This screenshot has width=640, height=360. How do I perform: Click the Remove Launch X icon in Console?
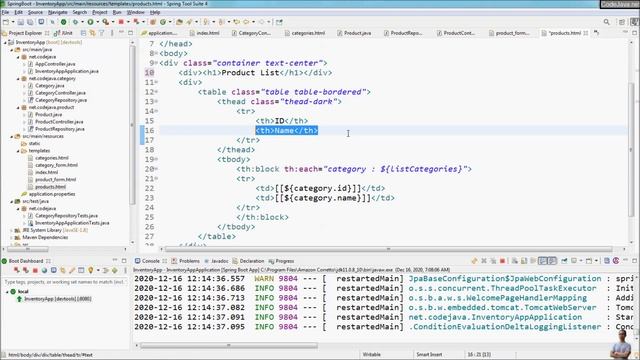(484, 261)
